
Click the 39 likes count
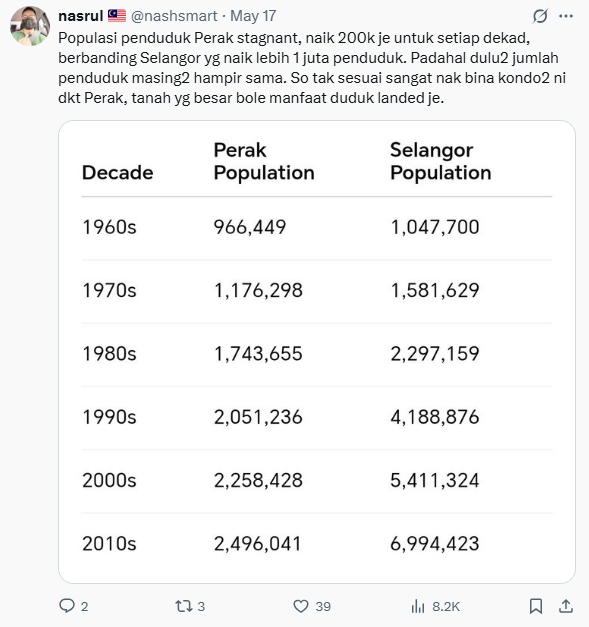tap(323, 607)
